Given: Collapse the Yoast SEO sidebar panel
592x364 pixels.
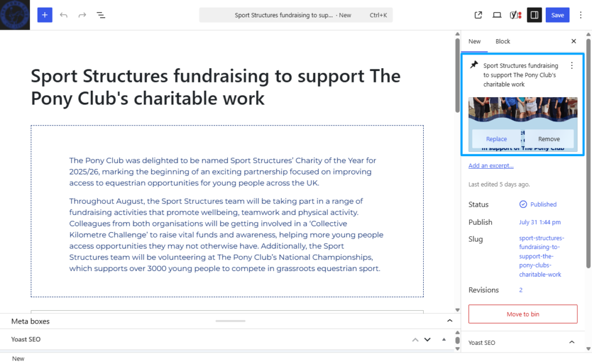Looking at the screenshot, I should point(572,343).
